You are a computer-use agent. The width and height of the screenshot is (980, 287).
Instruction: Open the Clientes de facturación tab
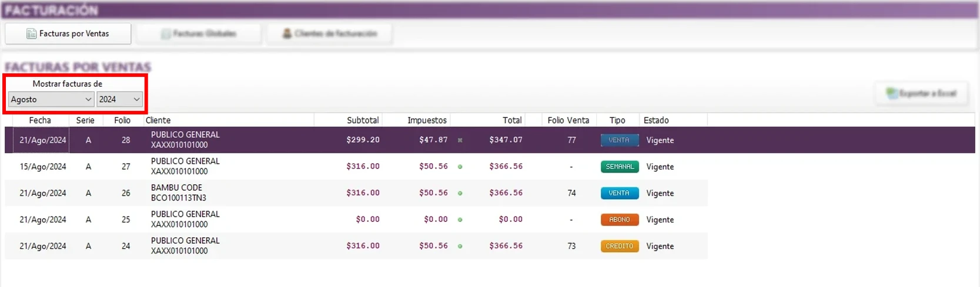click(x=329, y=34)
